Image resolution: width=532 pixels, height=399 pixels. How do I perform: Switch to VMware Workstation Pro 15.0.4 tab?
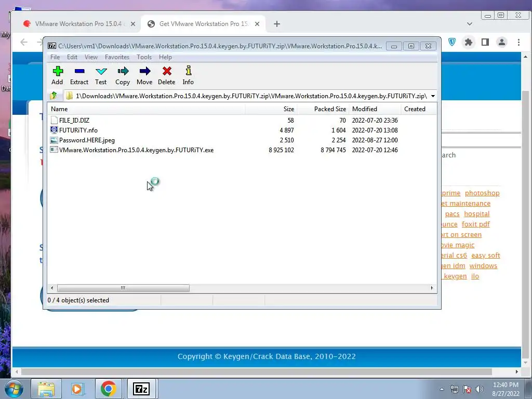point(78,24)
